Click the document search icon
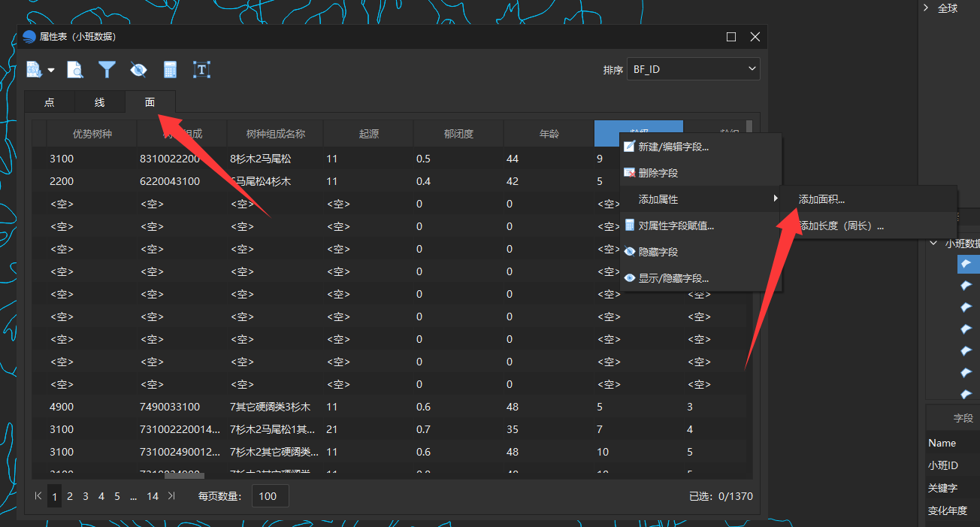 pos(75,70)
